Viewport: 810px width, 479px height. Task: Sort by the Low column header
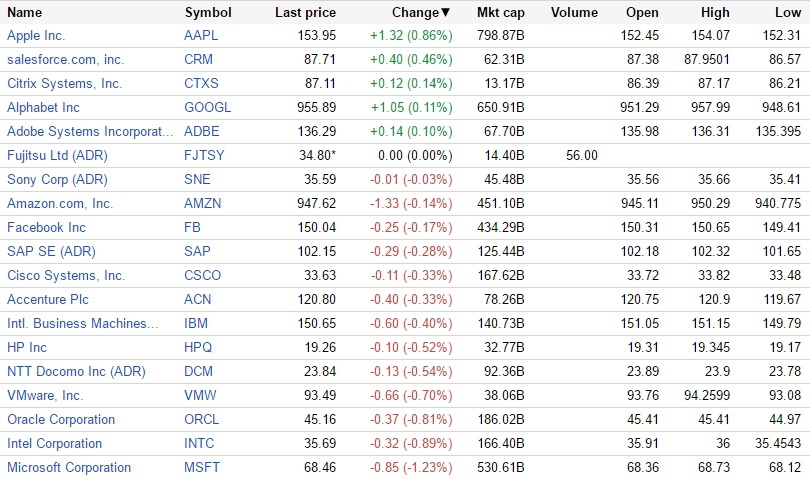pos(788,13)
